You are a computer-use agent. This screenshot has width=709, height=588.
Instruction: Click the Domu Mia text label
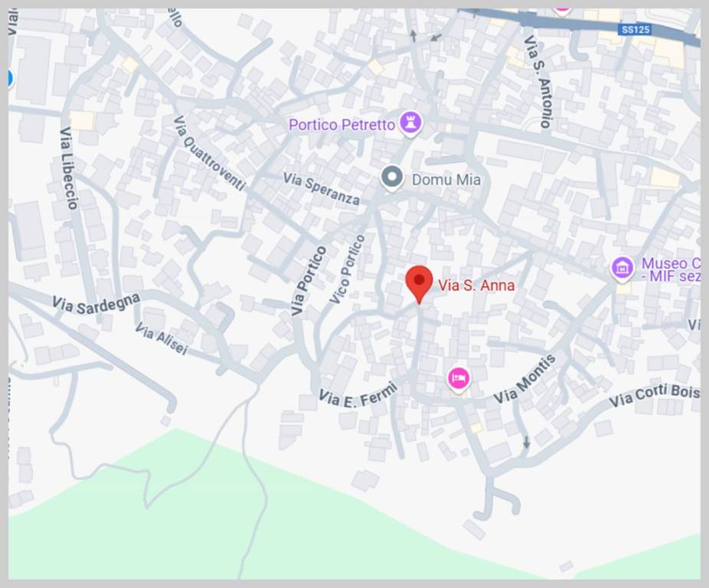tap(446, 180)
